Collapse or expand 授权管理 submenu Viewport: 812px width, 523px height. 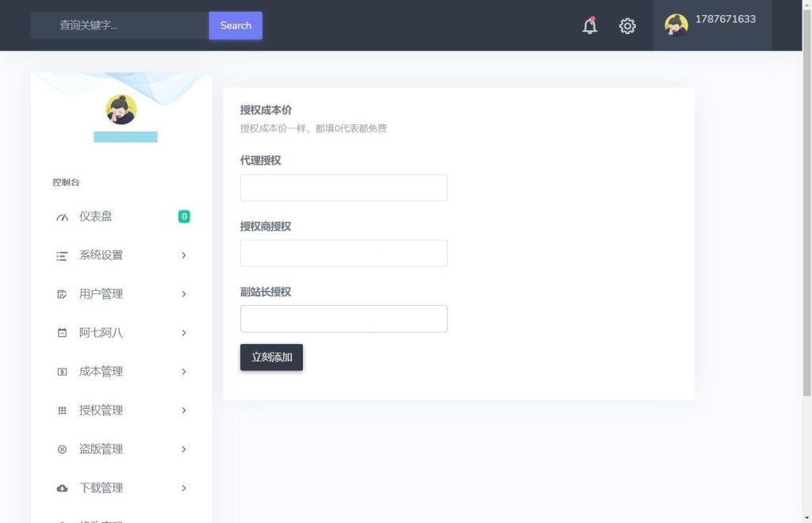[183, 410]
